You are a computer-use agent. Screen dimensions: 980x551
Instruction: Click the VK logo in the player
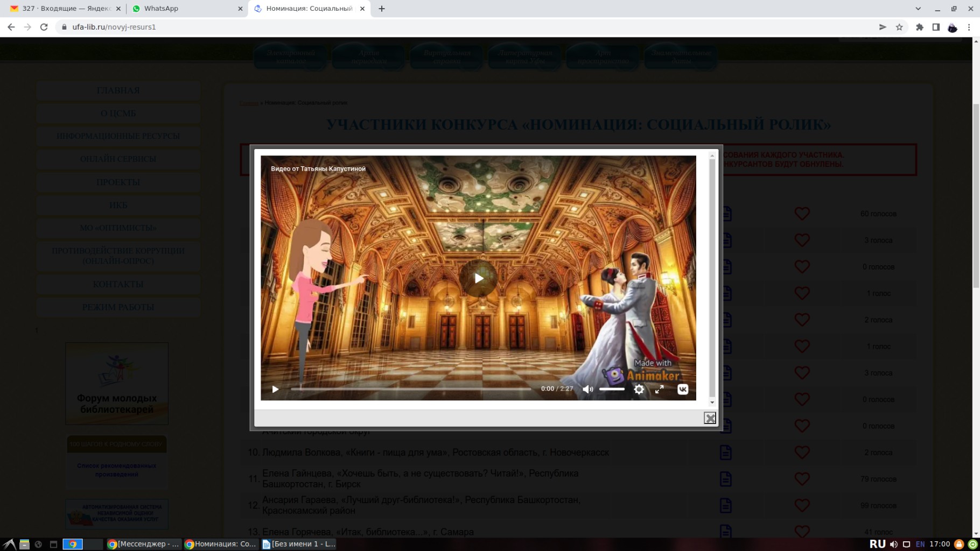(682, 389)
